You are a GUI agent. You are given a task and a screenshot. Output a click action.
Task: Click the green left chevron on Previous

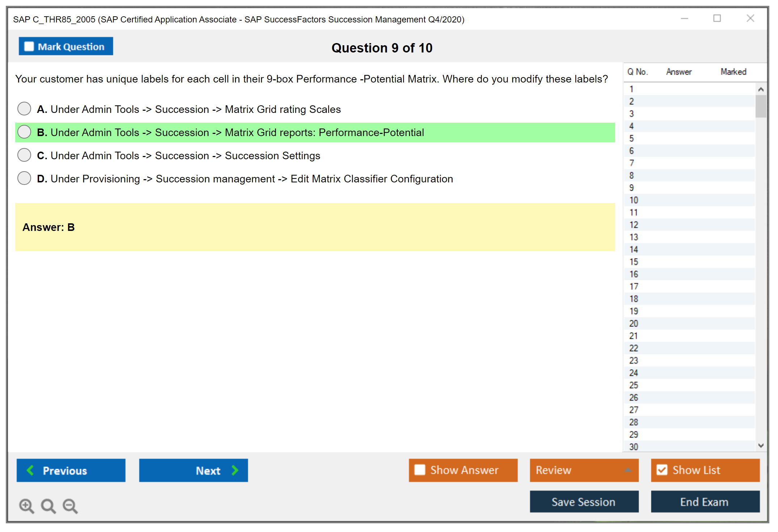(30, 470)
